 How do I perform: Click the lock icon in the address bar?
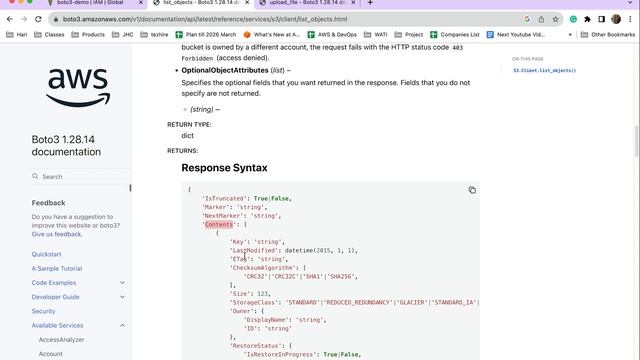click(x=56, y=19)
